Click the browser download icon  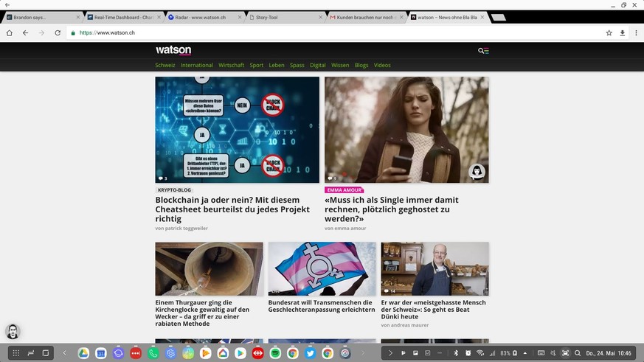pos(622,33)
